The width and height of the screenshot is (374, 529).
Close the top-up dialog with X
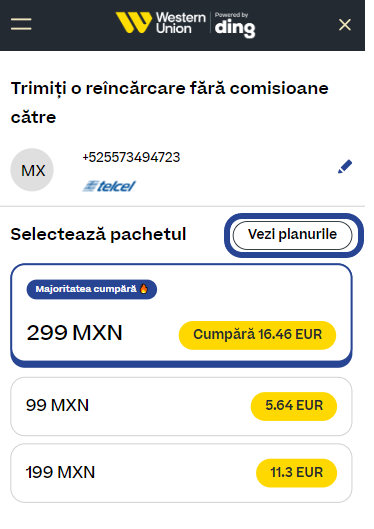click(345, 25)
